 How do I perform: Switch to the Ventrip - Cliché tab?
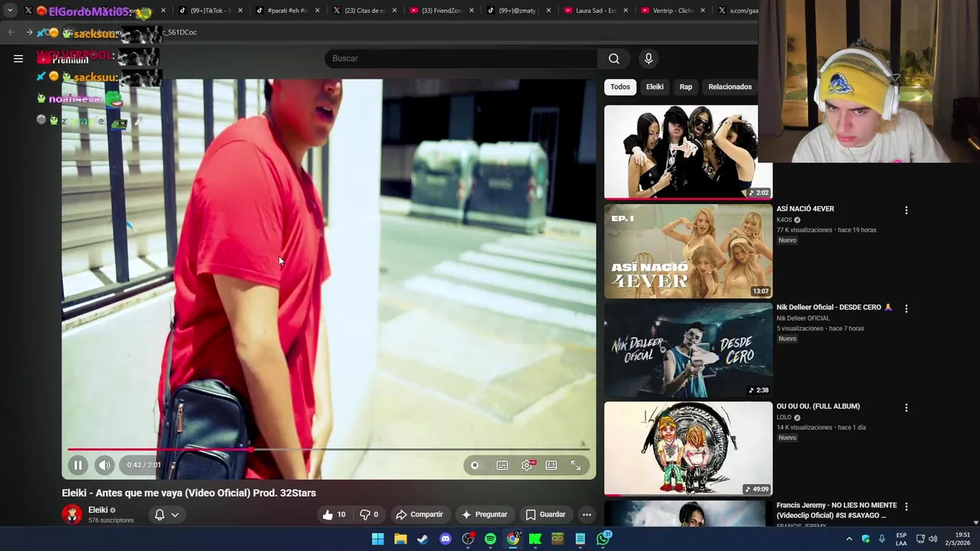(x=673, y=11)
